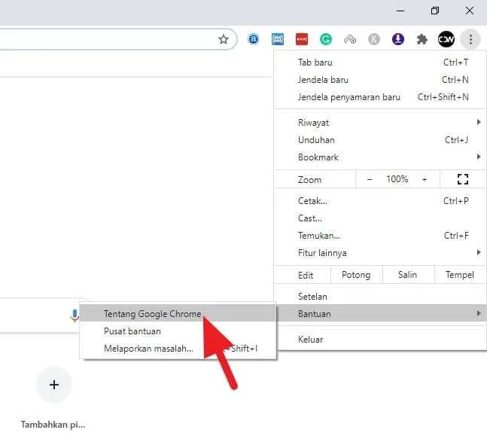Click the purple download extension icon
487x448 pixels.
click(x=398, y=39)
